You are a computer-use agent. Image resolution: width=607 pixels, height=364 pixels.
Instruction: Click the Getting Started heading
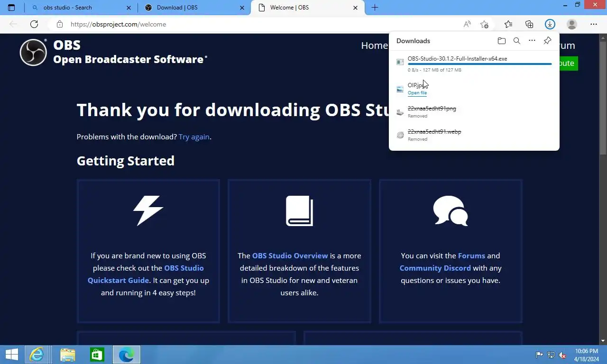click(126, 161)
